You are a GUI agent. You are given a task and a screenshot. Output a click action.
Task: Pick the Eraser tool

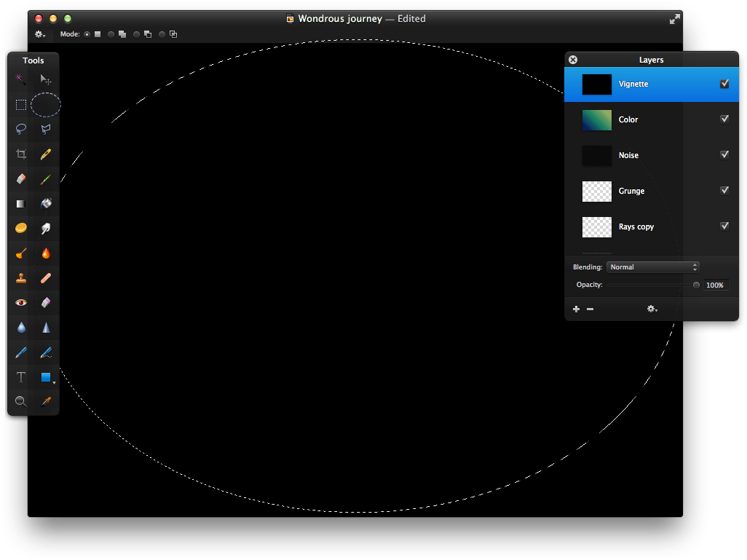[20, 178]
